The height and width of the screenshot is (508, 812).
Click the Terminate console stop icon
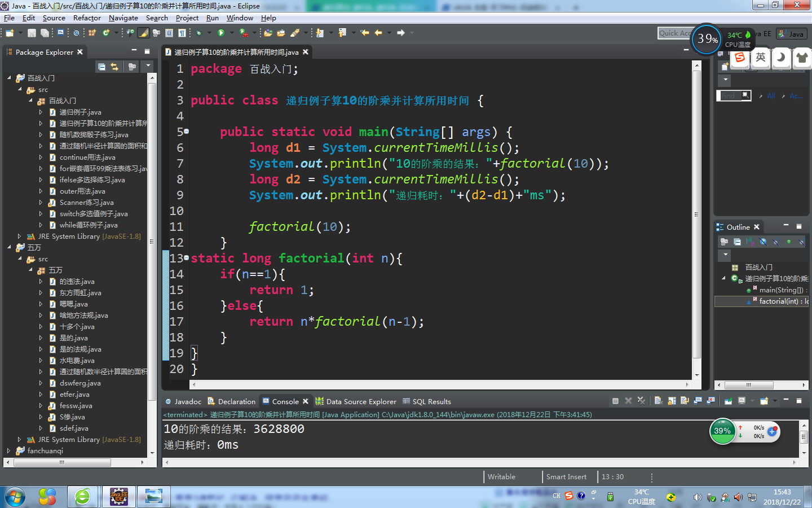pos(615,401)
